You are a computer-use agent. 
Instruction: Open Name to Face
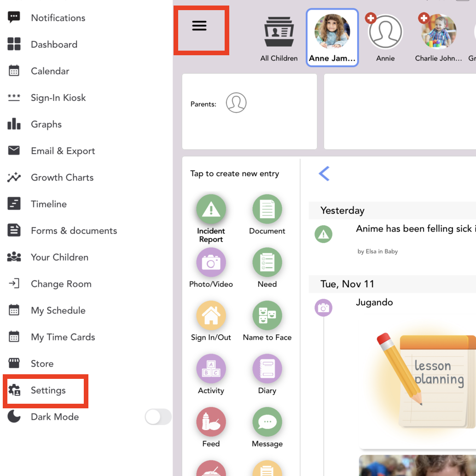[x=267, y=321]
